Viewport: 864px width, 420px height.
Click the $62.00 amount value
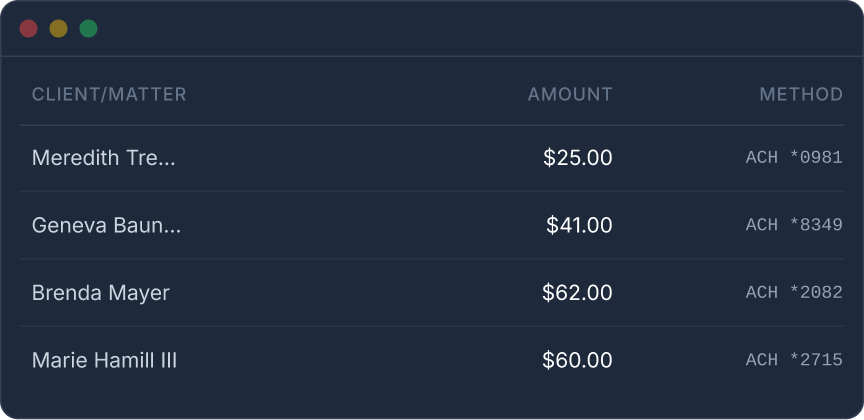[x=577, y=293]
